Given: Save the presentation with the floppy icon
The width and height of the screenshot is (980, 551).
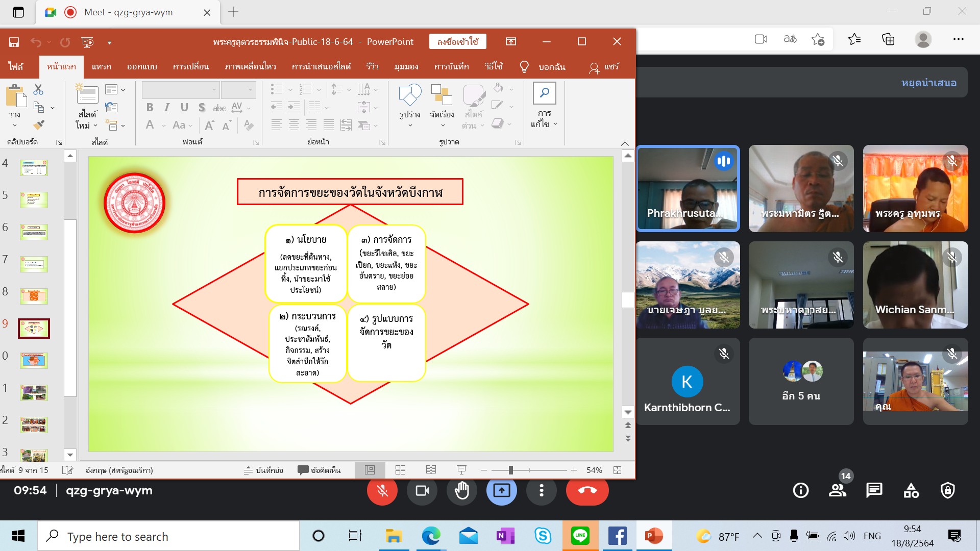Looking at the screenshot, I should click(x=14, y=42).
